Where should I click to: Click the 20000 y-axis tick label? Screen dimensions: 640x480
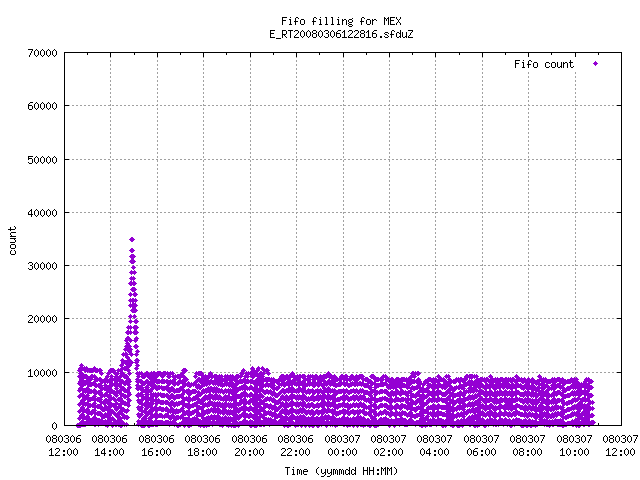[42, 319]
